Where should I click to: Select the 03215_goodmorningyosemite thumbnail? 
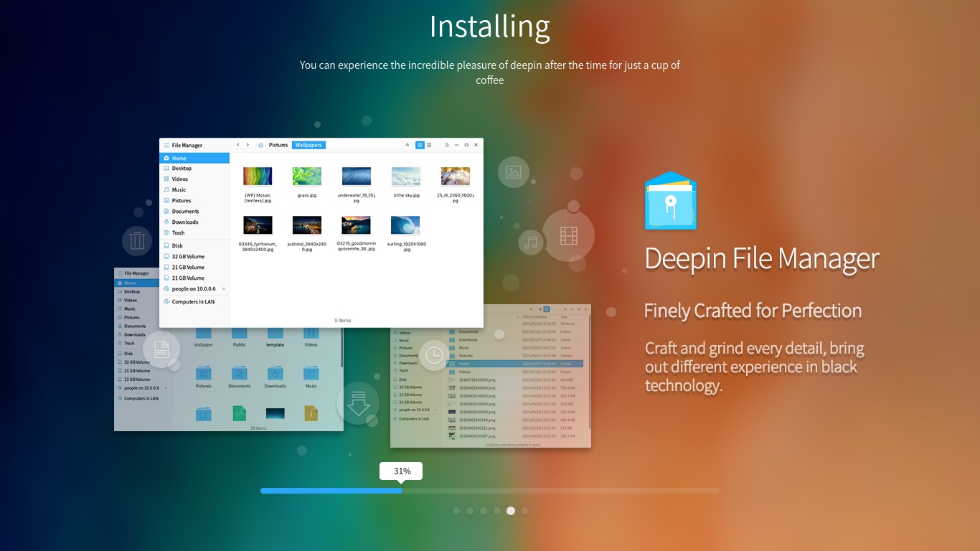[357, 225]
